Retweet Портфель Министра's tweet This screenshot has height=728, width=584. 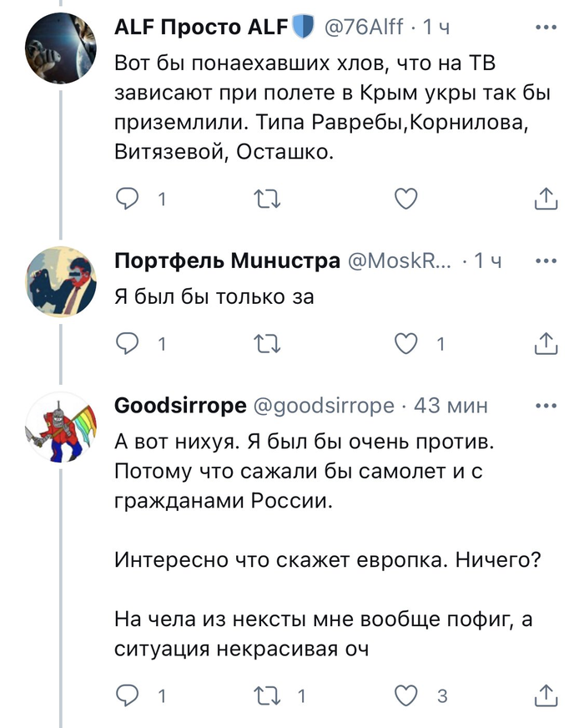[268, 343]
